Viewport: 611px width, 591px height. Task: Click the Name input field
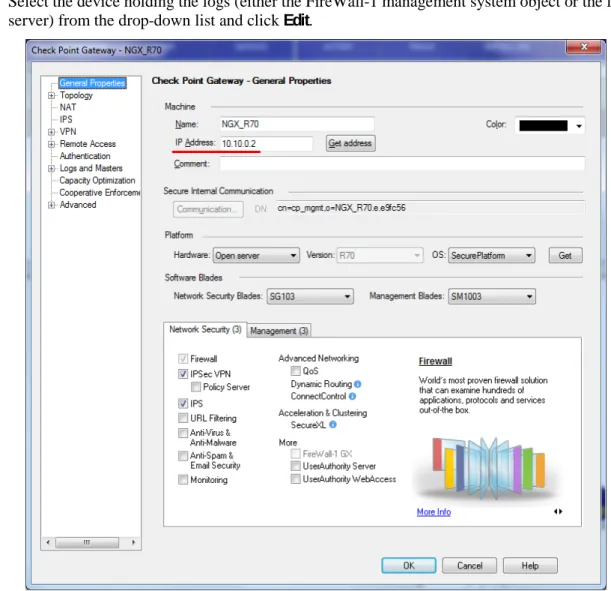tap(297, 124)
